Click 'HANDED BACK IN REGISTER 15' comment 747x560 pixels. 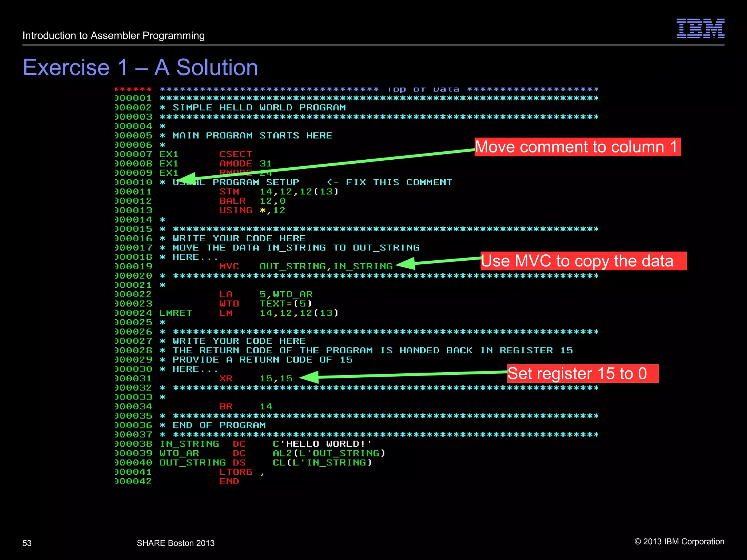point(486,351)
